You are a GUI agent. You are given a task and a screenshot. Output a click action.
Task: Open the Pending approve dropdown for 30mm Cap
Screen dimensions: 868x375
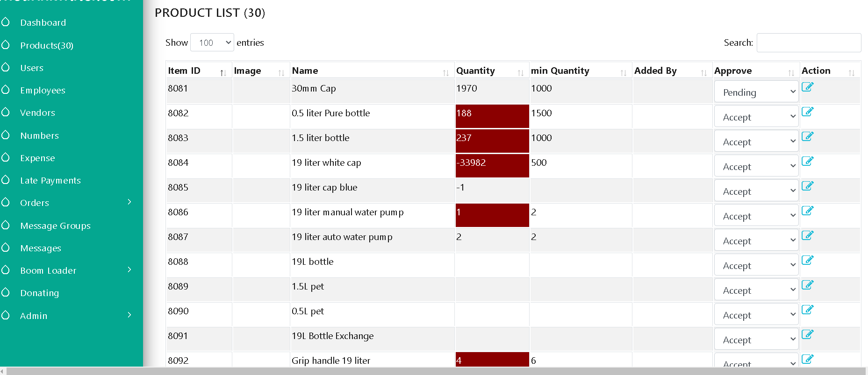click(756, 92)
